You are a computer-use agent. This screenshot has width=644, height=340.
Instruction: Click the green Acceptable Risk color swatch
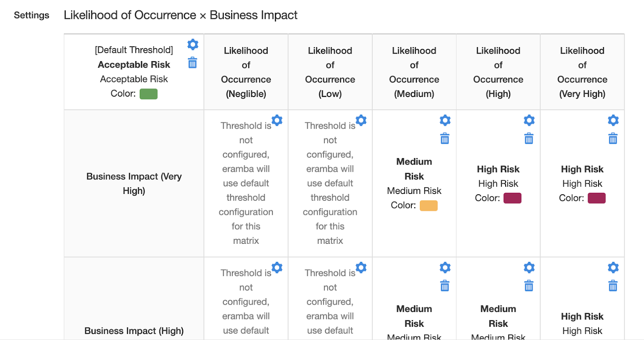[149, 94]
